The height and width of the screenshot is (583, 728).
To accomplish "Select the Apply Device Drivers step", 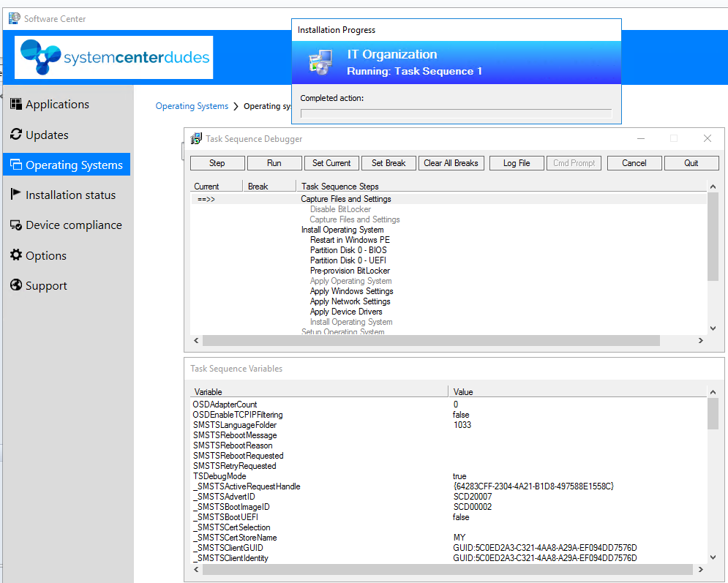I will pyautogui.click(x=346, y=312).
